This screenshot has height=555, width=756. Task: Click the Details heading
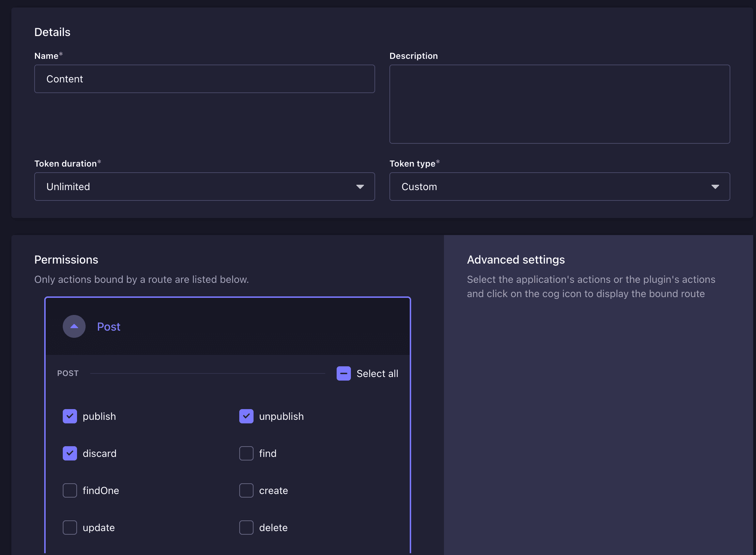pyautogui.click(x=52, y=32)
